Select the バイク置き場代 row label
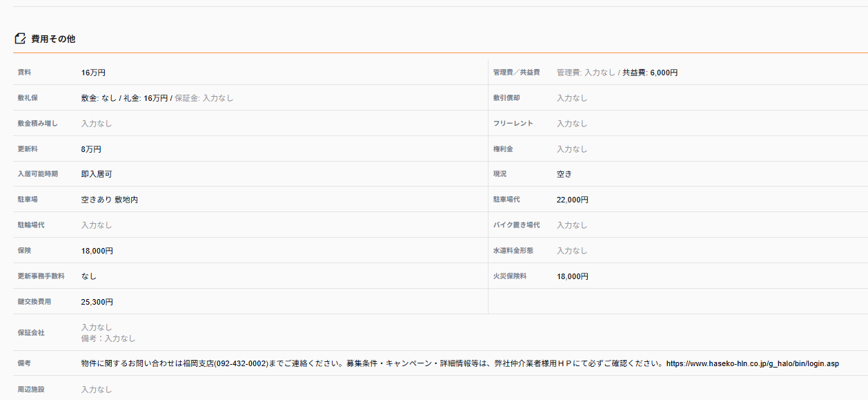The image size is (868, 400). [516, 225]
